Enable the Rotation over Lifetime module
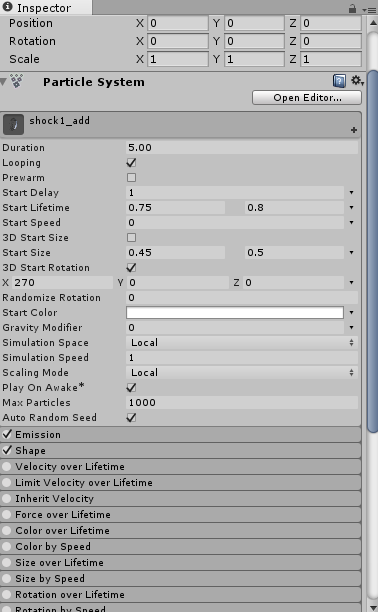 7,594
